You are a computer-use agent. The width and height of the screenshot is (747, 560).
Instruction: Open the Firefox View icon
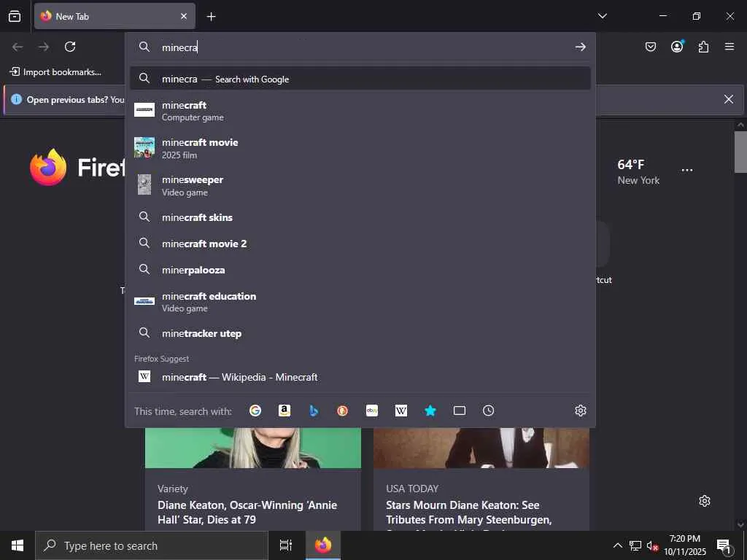tap(15, 16)
